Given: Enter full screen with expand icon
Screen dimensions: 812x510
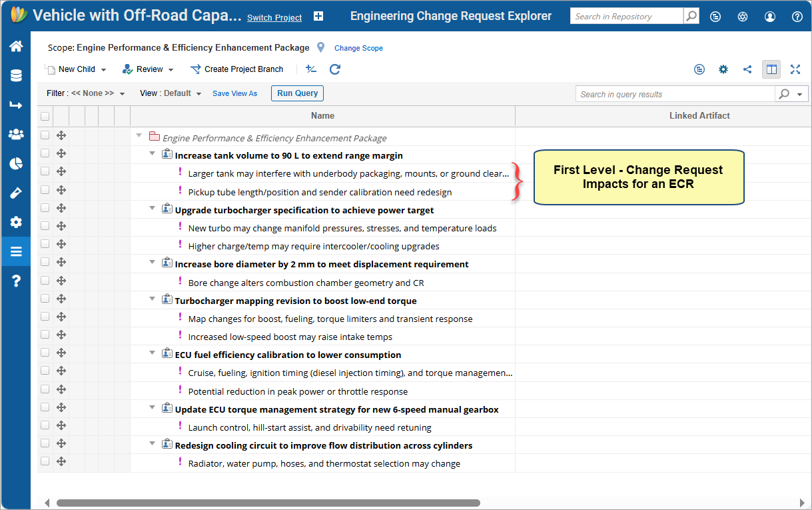Looking at the screenshot, I should coord(795,69).
